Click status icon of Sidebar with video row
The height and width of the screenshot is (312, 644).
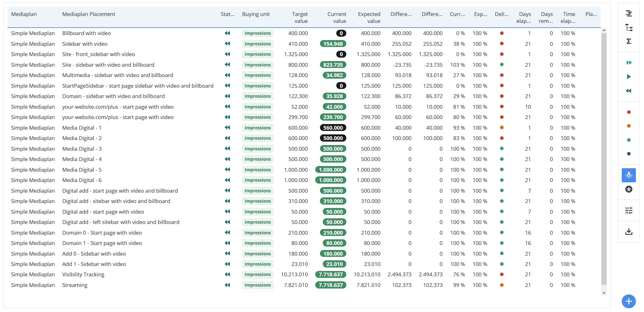pyautogui.click(x=227, y=44)
